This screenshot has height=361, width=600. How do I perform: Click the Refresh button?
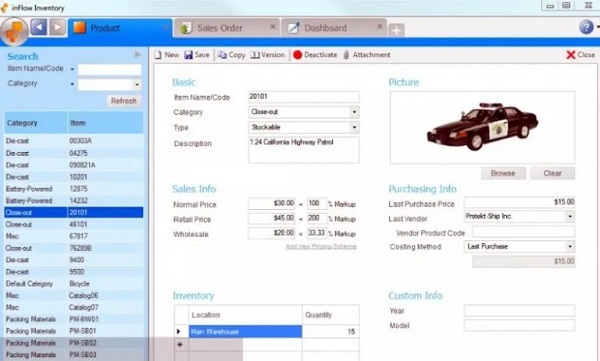[124, 101]
